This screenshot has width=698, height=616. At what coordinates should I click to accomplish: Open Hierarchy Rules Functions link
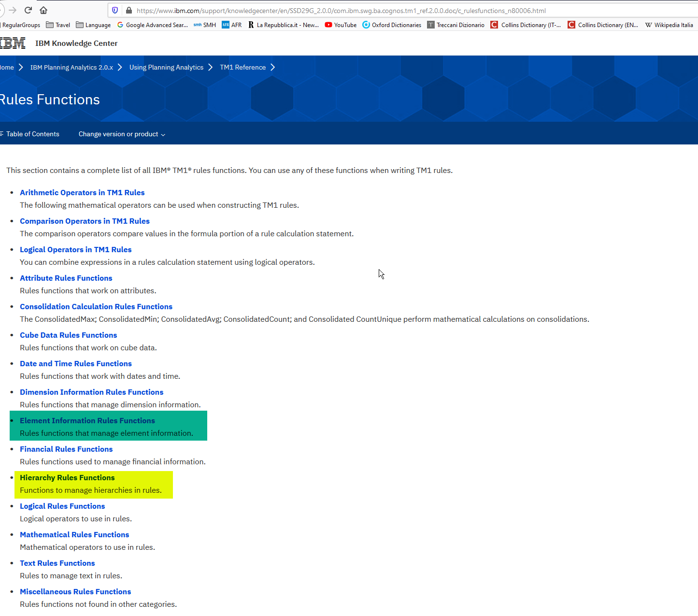tap(67, 477)
